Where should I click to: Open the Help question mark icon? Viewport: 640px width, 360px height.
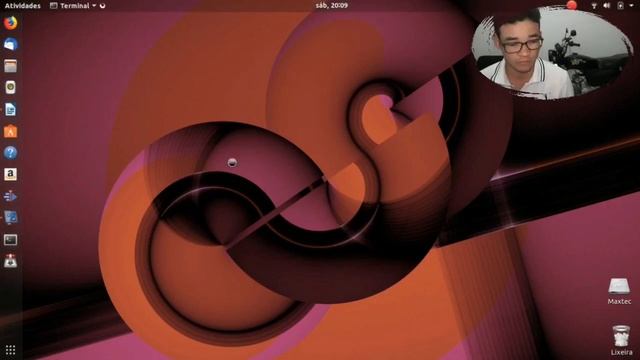tap(11, 153)
